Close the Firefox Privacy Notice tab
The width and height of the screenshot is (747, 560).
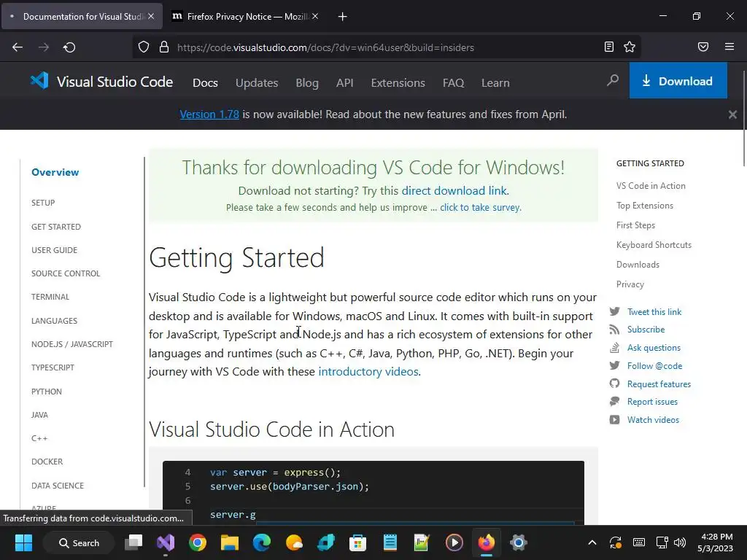[315, 16]
